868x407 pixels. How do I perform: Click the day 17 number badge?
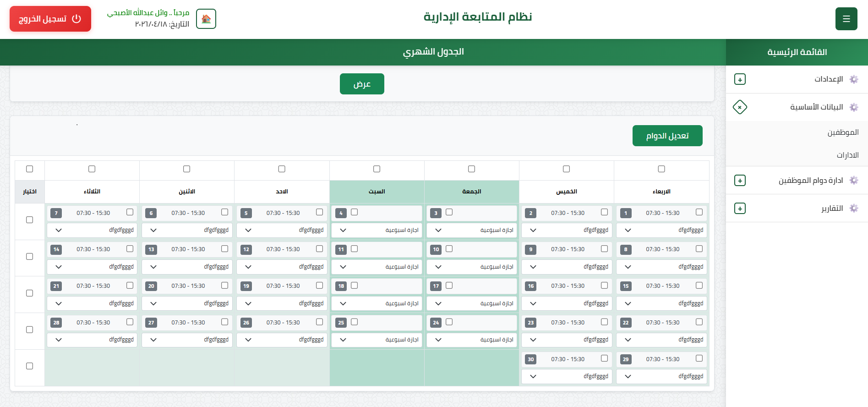click(x=436, y=286)
